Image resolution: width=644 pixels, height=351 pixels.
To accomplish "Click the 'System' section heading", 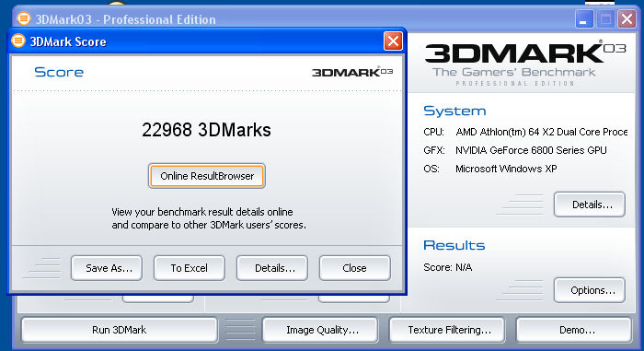I will pos(454,111).
